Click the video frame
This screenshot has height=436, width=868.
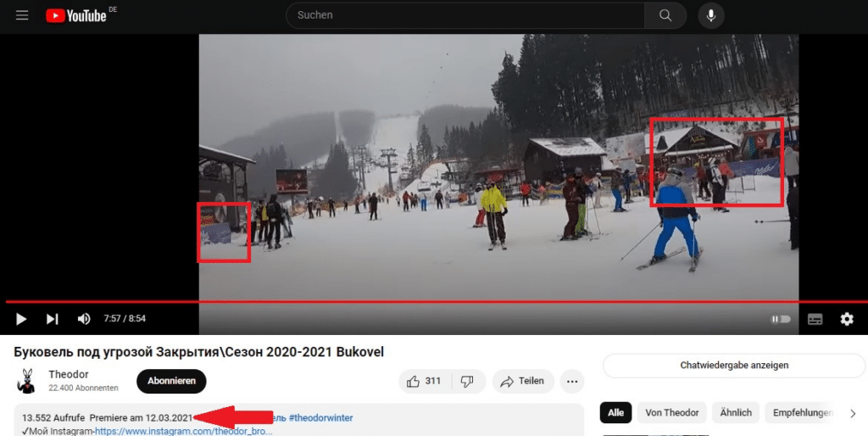click(498, 166)
